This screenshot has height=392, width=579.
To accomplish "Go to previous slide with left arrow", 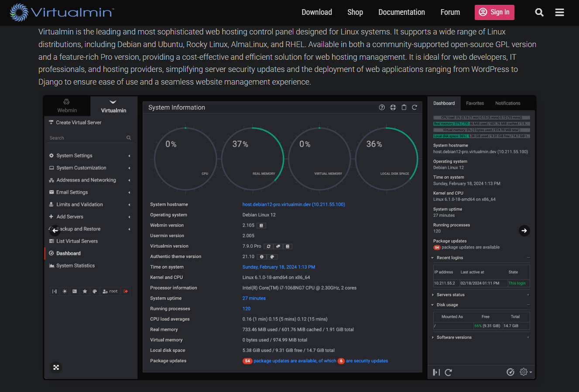I will tap(55, 231).
